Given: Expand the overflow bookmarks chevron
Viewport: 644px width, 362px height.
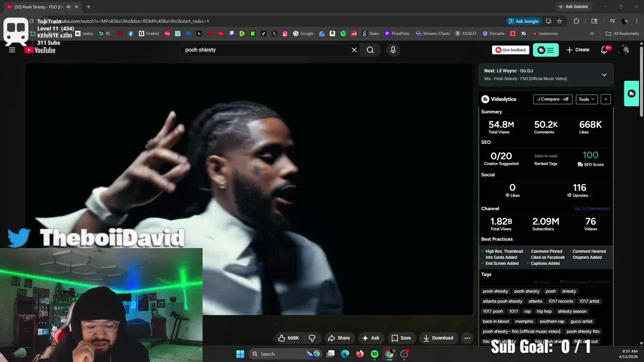Looking at the screenshot, I should (x=592, y=34).
